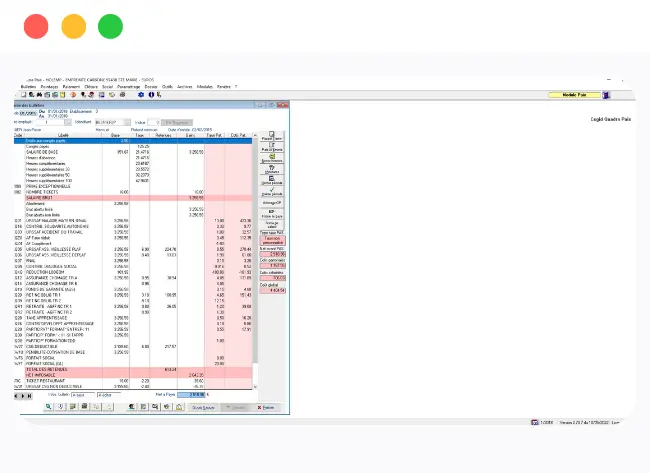Open the Outils menu
The image size is (650, 473).
[167, 87]
